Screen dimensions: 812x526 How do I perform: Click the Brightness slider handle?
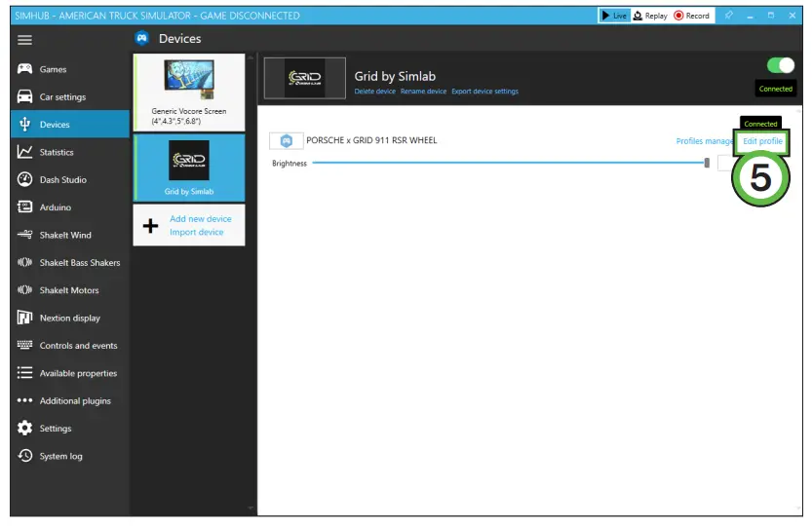point(707,163)
